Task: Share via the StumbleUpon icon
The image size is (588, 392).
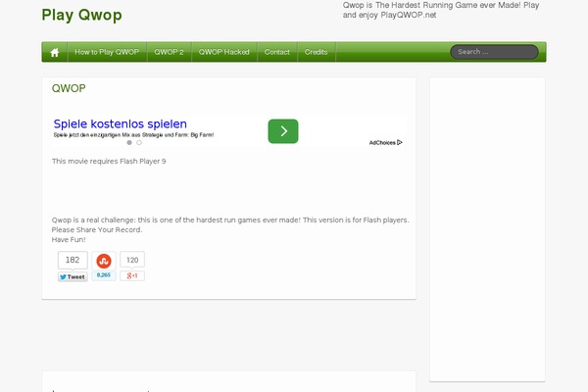Action: click(x=104, y=261)
